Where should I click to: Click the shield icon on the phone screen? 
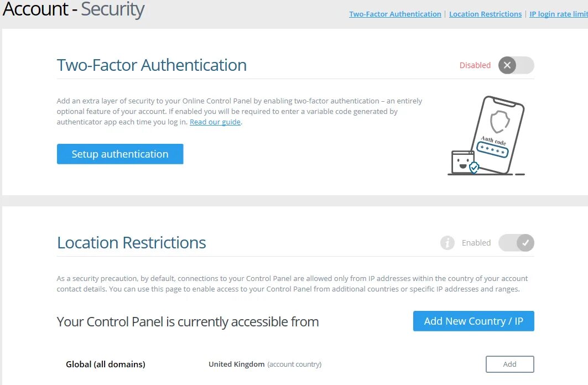pyautogui.click(x=500, y=122)
